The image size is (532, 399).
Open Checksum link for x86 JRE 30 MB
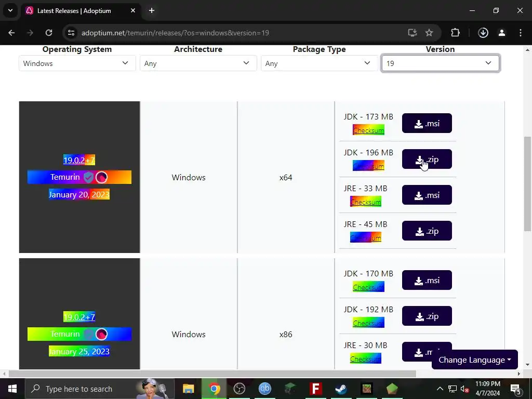365,359
